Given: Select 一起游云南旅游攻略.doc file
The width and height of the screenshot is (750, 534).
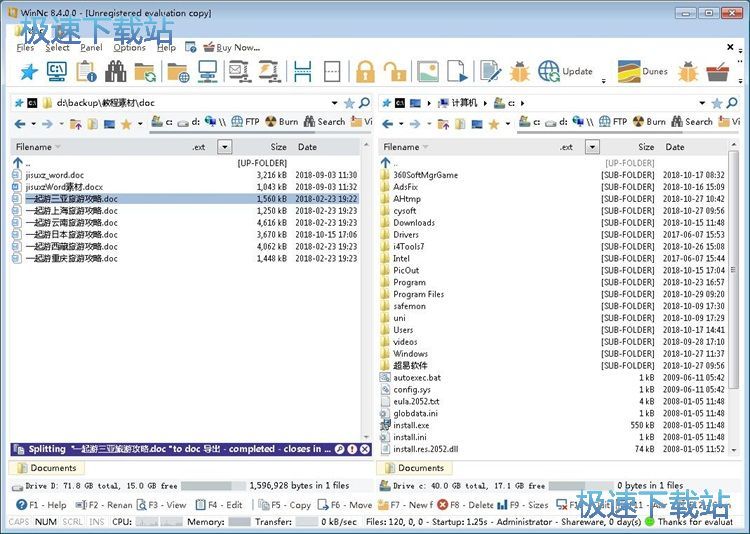Looking at the screenshot, I should [185, 222].
